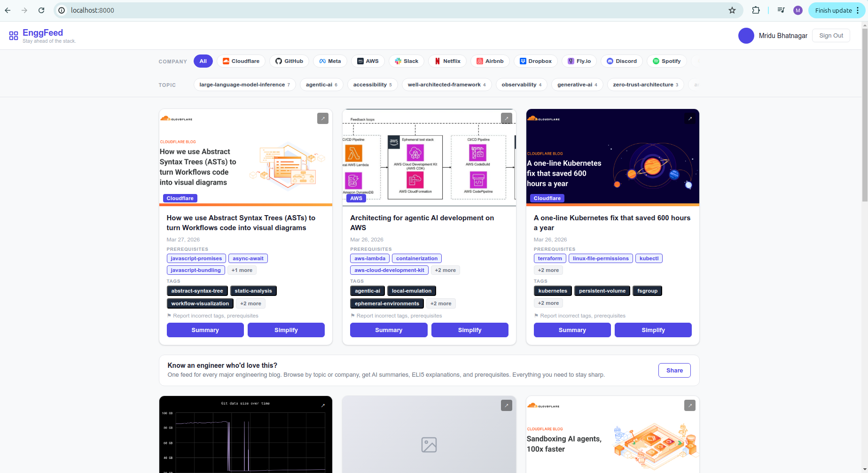
Task: Click the kubernetes tag on the third card
Action: [553, 291]
